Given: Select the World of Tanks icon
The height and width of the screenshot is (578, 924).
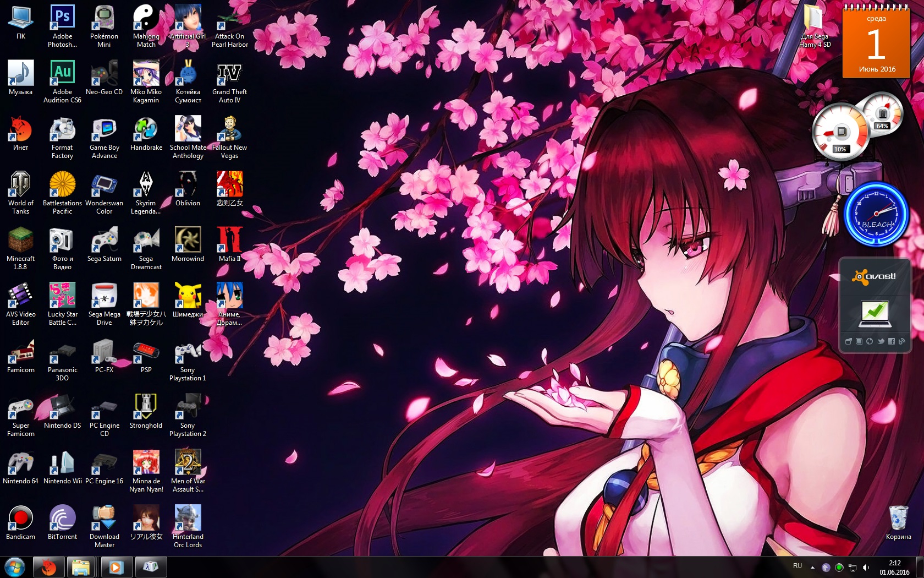Looking at the screenshot, I should tap(20, 193).
